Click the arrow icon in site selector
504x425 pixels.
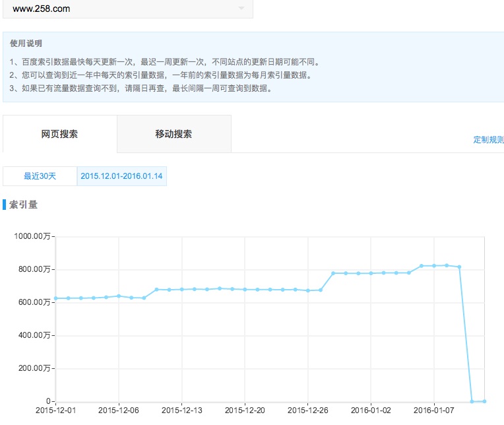tap(241, 9)
